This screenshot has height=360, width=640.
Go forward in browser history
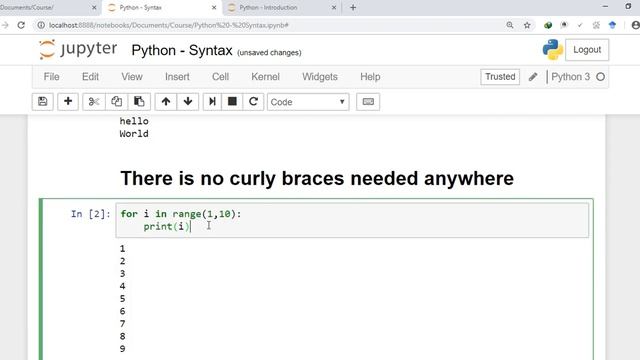point(5,25)
